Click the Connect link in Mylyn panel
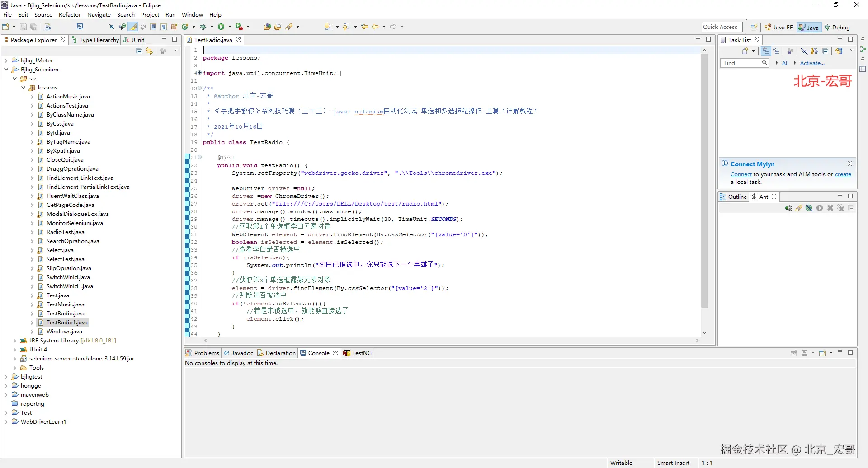 point(741,174)
